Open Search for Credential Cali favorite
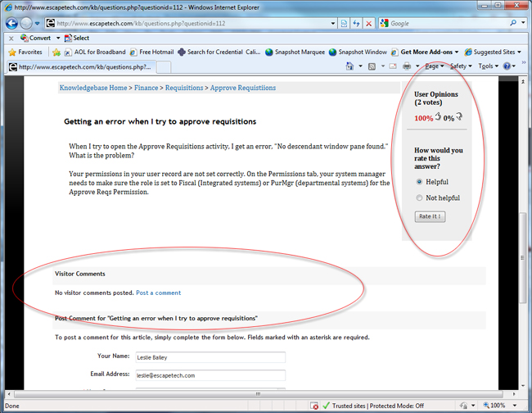The image size is (532, 413). click(219, 52)
